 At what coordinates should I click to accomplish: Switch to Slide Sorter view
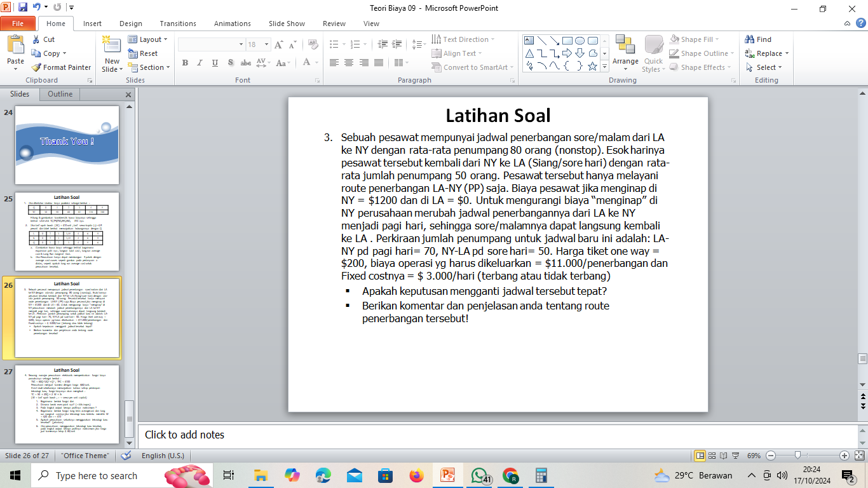712,456
